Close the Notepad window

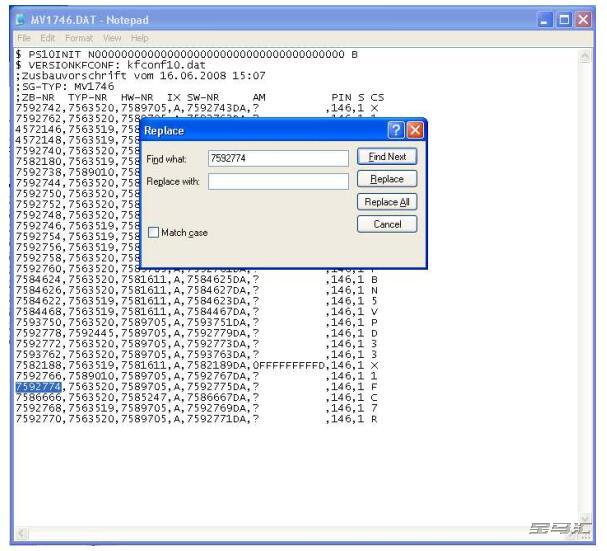pyautogui.click(x=583, y=19)
